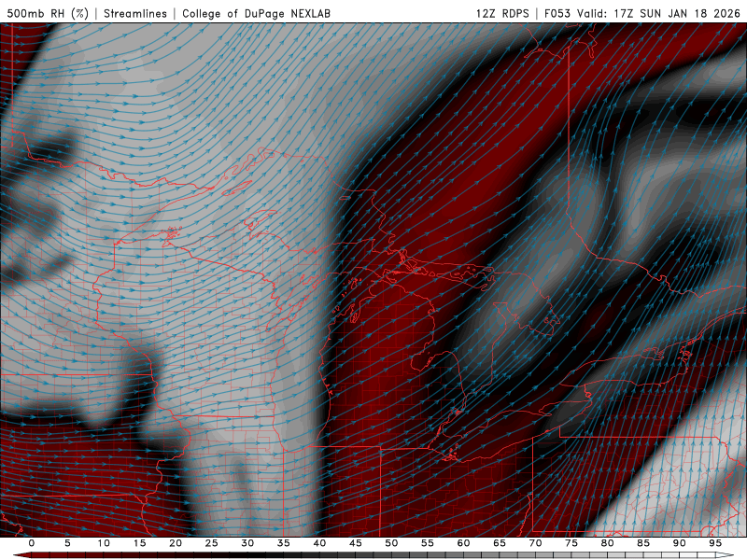The image size is (747, 560).
Task: Click the "35" colorbar scale label
Action: [284, 543]
